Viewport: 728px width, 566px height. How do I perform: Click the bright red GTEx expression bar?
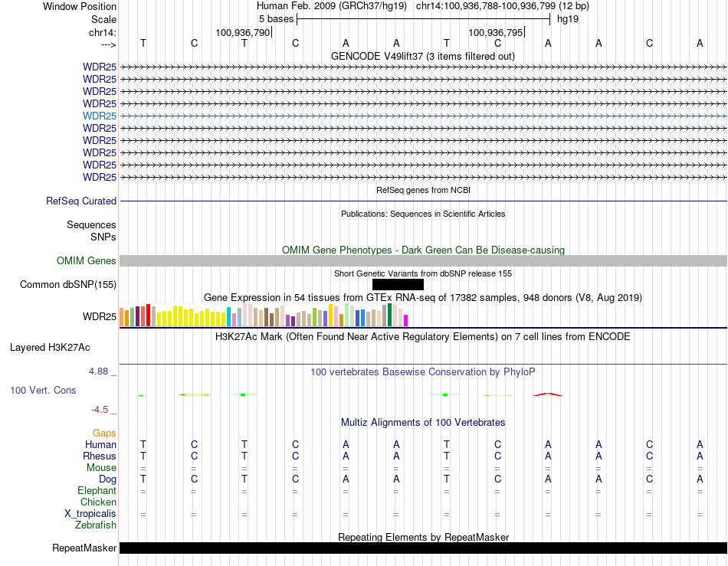tap(148, 316)
